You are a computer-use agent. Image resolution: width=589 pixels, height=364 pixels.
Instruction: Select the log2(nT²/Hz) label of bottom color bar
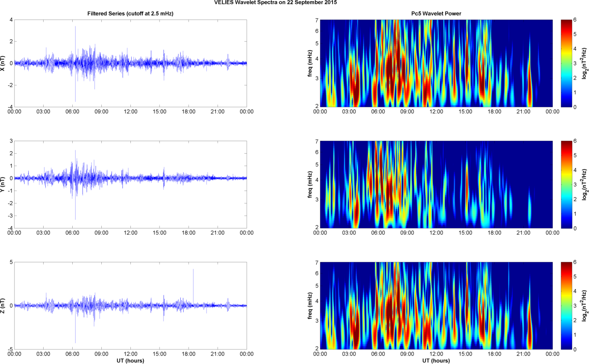pos(584,305)
